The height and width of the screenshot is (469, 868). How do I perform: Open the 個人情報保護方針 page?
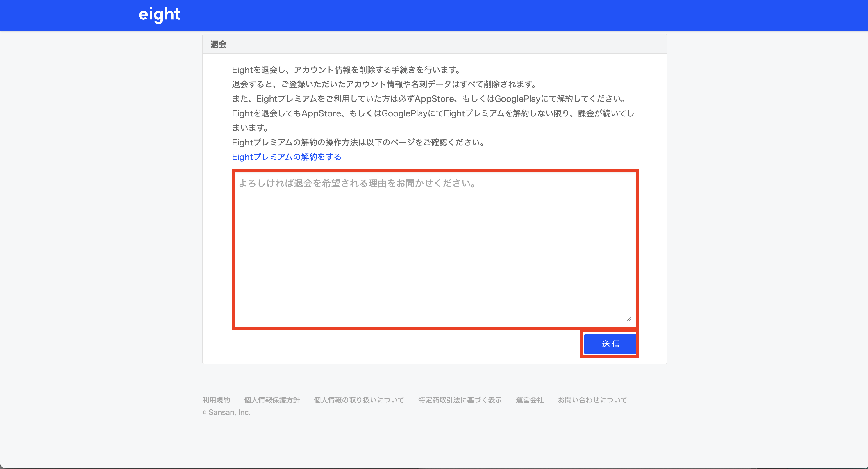272,400
